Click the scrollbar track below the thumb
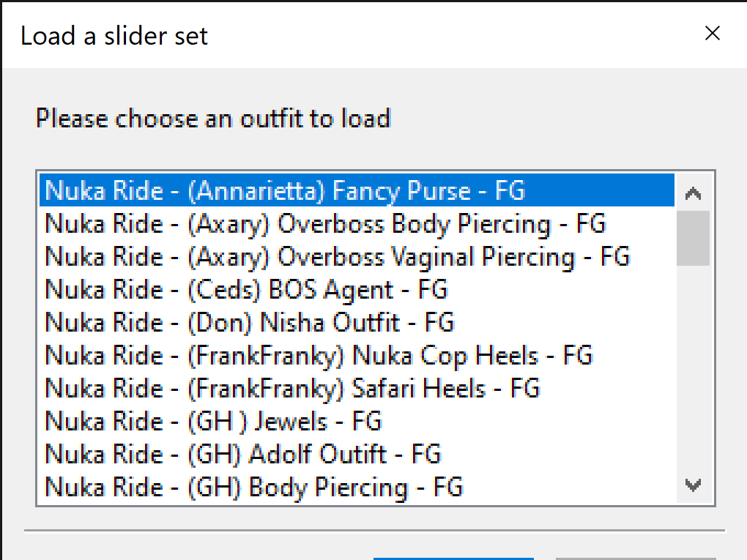 (692, 366)
